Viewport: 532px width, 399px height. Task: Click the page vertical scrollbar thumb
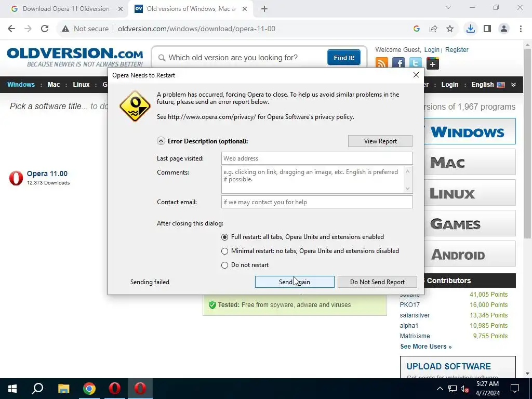[527, 143]
